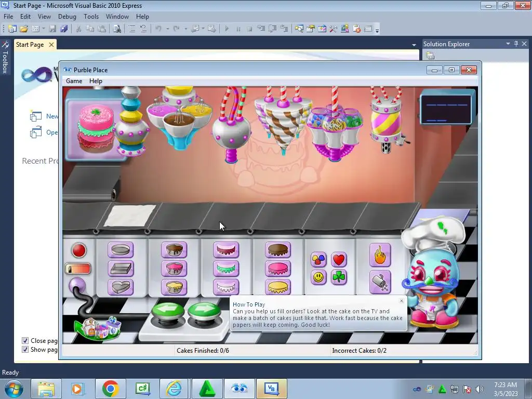The width and height of the screenshot is (532, 399).
Task: Choose the yellow vanilla batter cake button
Action: pyautogui.click(x=174, y=287)
